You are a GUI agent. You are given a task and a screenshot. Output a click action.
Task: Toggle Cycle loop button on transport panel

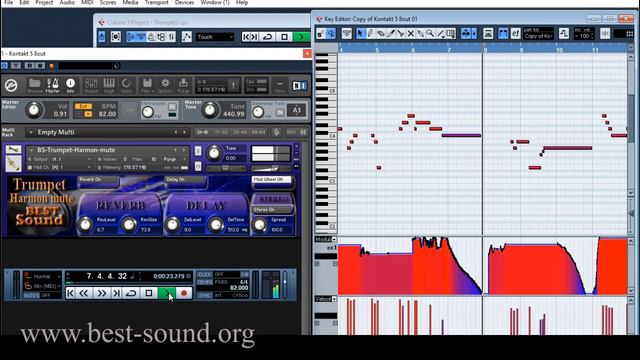coord(131,293)
